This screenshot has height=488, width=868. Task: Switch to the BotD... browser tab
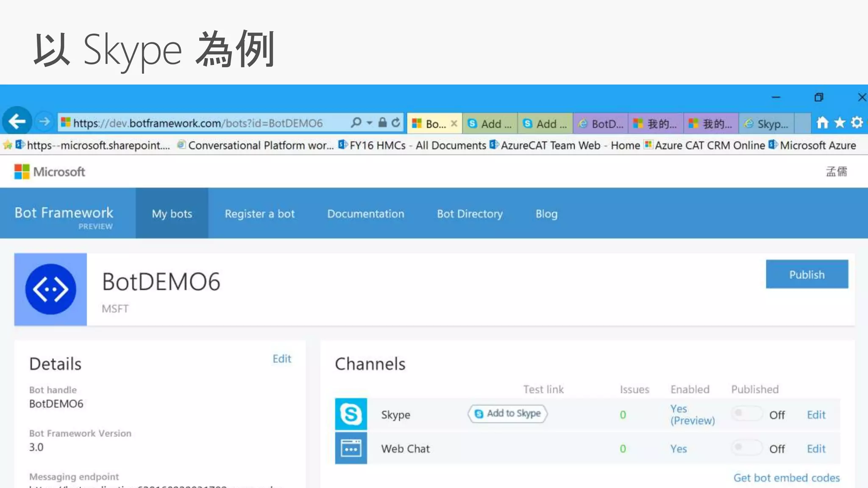(601, 124)
